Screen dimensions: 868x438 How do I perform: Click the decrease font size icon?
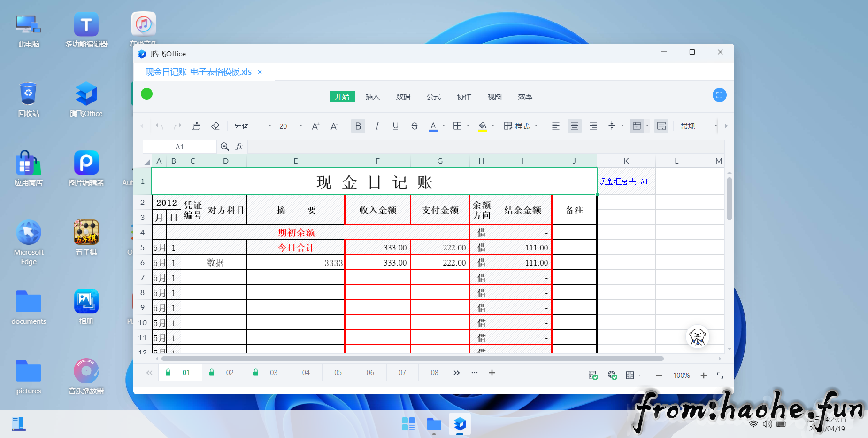tap(334, 126)
